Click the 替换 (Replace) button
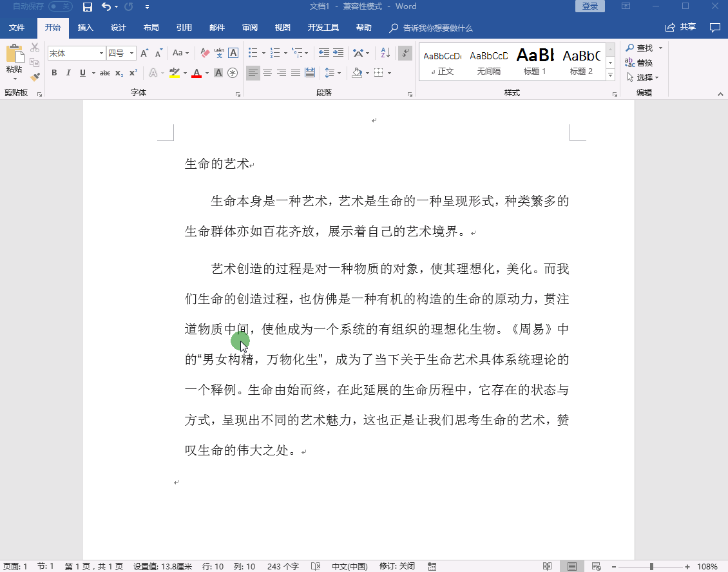728x572 pixels. pyautogui.click(x=639, y=62)
